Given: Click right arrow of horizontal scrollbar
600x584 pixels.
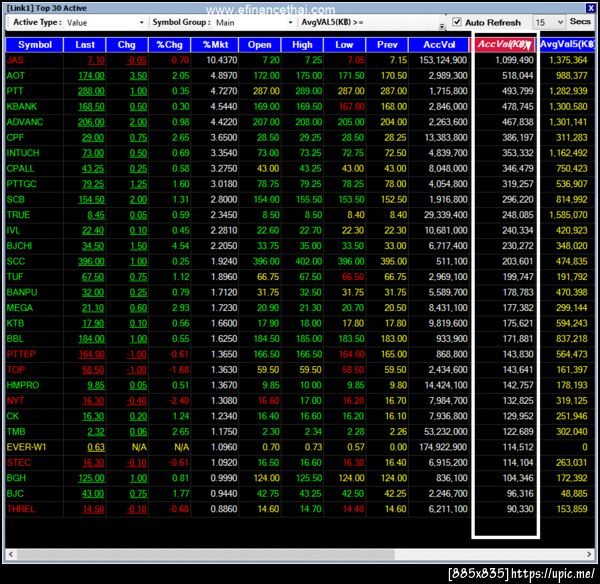Looking at the screenshot, I should (x=589, y=554).
